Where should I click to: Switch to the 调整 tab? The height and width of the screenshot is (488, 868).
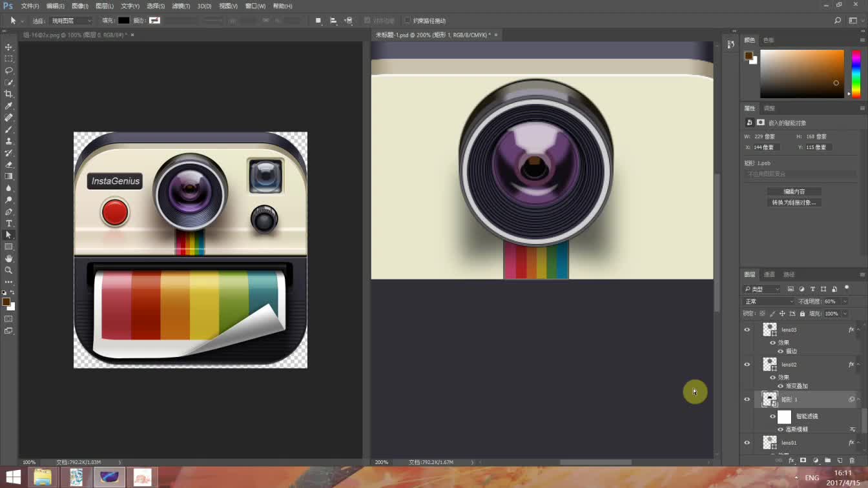click(769, 108)
